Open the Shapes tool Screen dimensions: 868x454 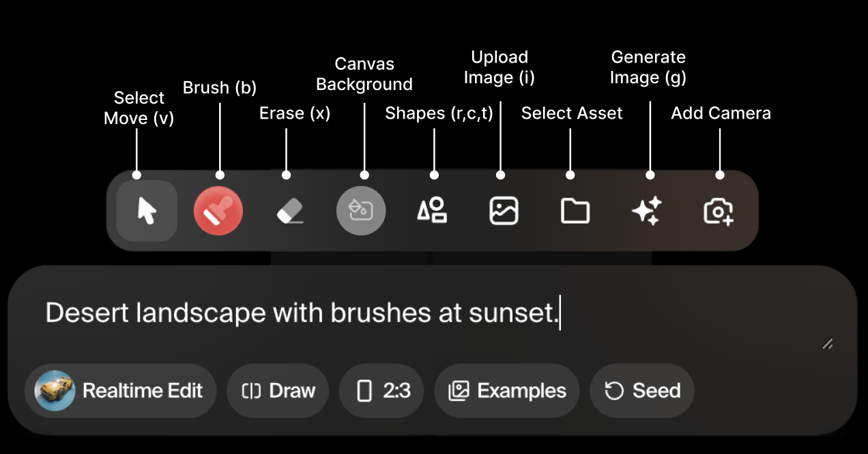[433, 210]
